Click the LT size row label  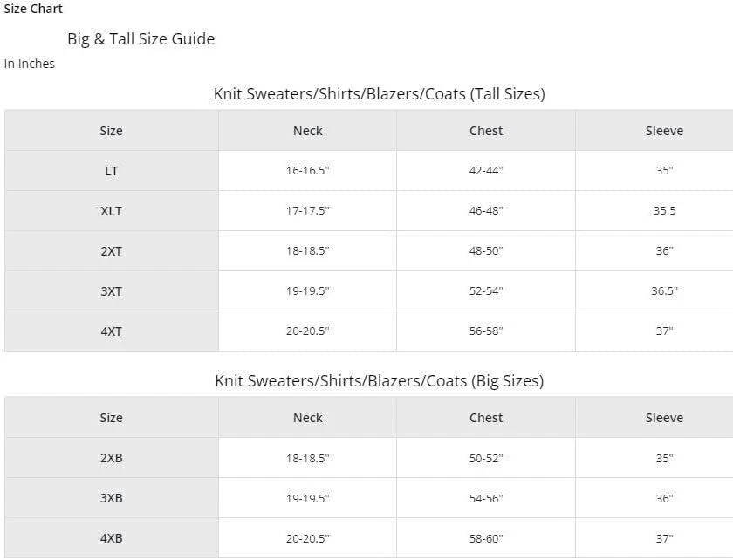pyautogui.click(x=111, y=171)
